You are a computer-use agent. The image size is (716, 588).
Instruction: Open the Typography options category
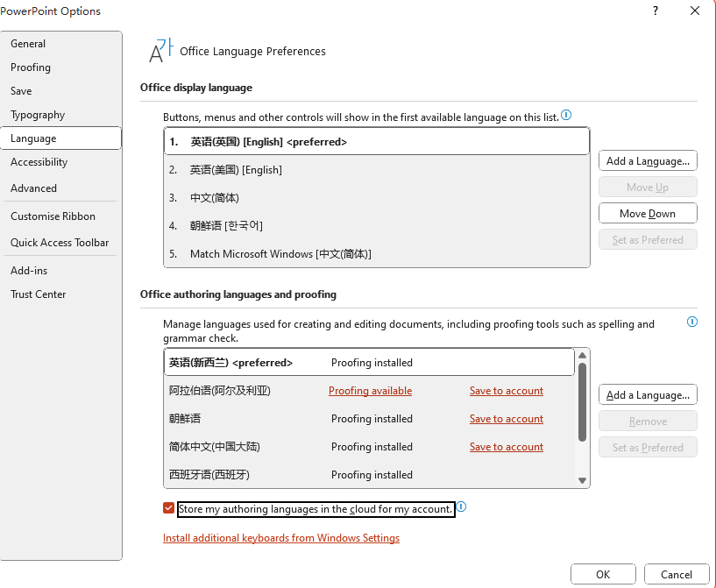[x=60, y=115]
